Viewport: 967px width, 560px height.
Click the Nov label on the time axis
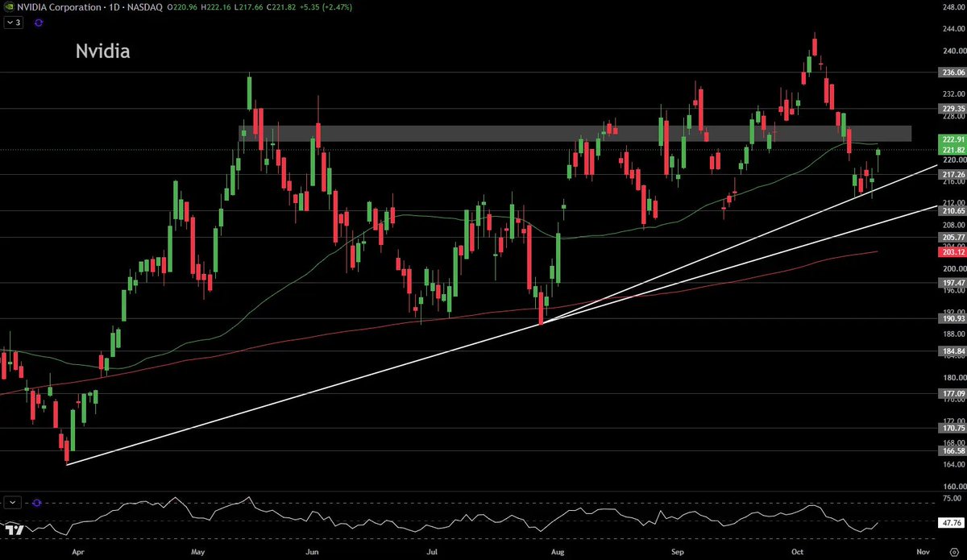(x=923, y=553)
